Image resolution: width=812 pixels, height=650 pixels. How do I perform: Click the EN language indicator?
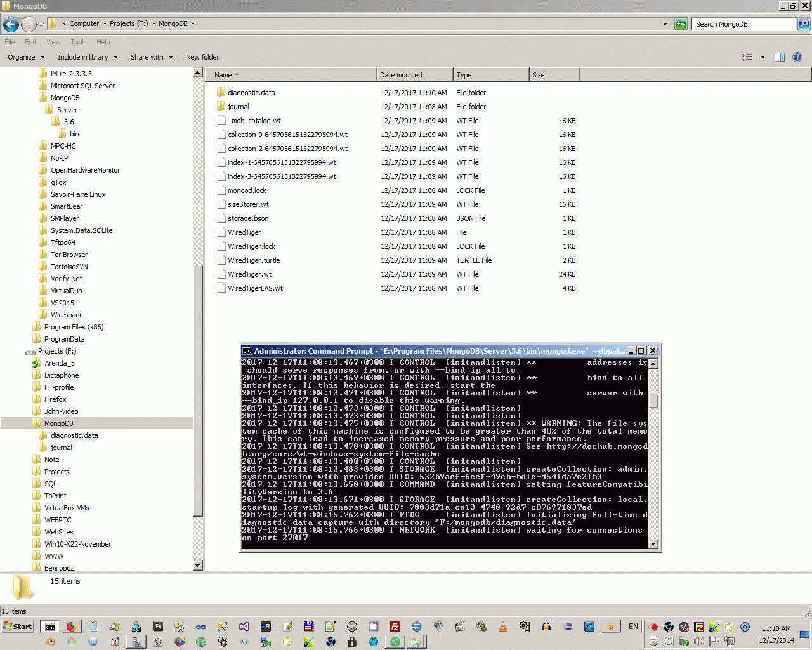[x=633, y=627]
